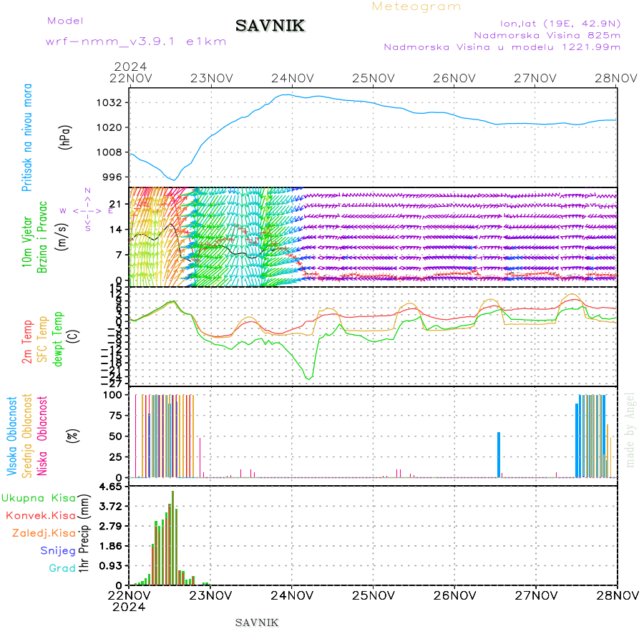Screen dimensions: 644x644
Task: Click the "Brzina i Pravac" label
Action: tap(42, 237)
